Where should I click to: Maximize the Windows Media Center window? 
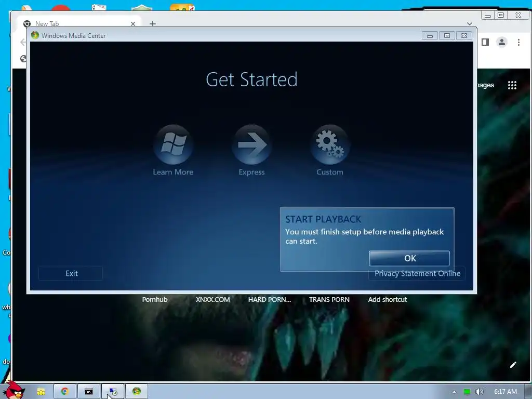point(447,36)
